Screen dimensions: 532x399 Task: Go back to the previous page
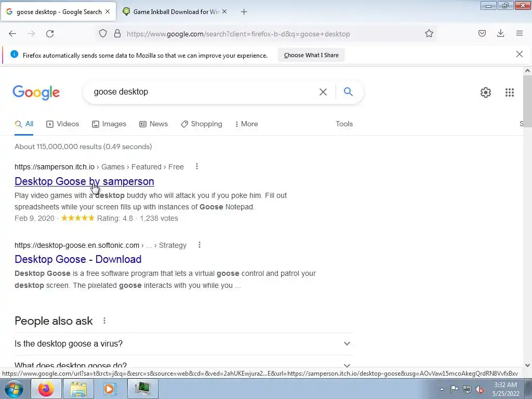(x=12, y=34)
